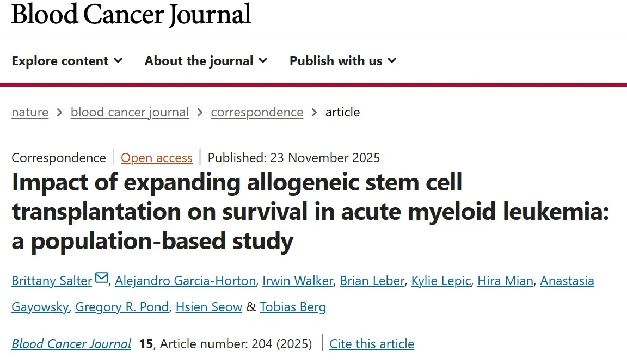
Task: Click author Kylie Lepic
Action: tap(441, 281)
